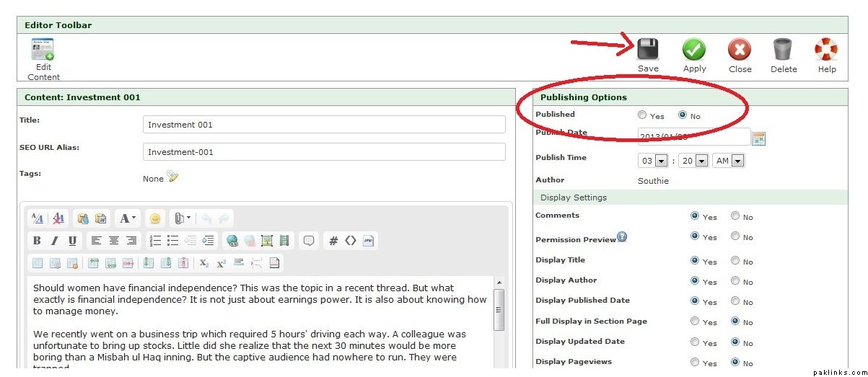Set Comments to No

(x=735, y=216)
